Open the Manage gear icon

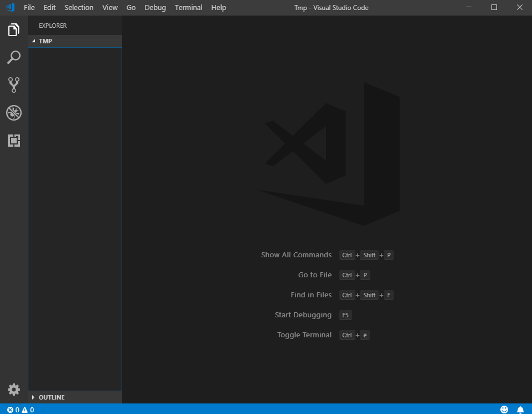point(13,390)
